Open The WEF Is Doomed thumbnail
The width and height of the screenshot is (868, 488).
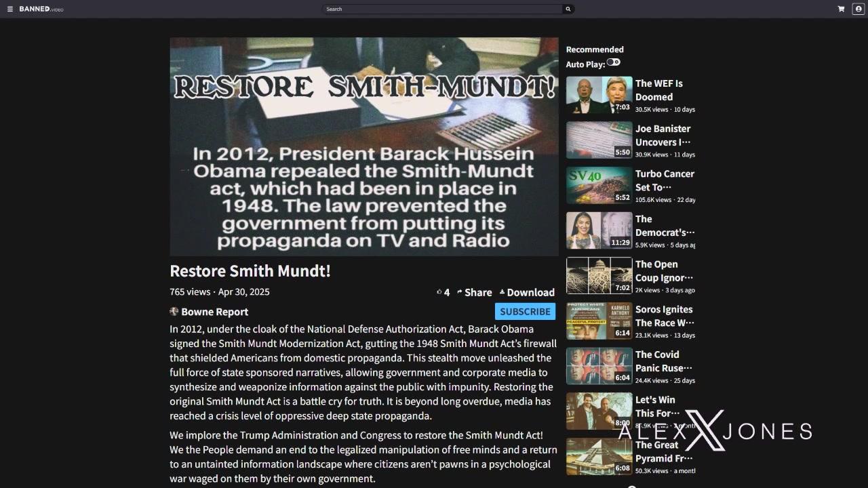[599, 95]
